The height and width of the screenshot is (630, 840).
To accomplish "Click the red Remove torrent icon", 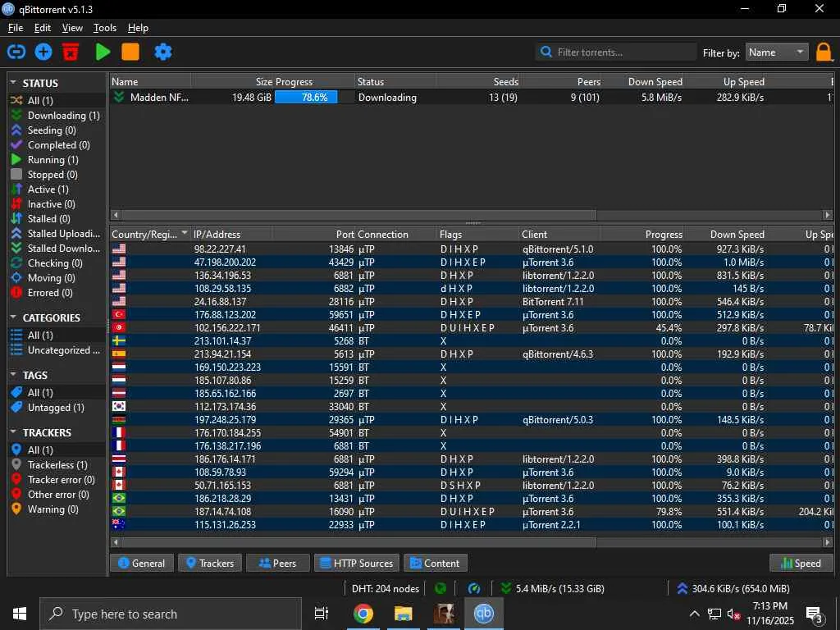I will pos(71,52).
